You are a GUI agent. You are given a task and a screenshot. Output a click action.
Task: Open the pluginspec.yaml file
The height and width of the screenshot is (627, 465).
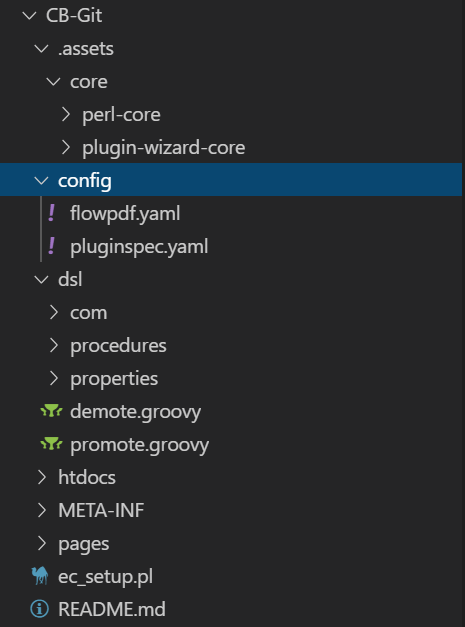click(139, 246)
